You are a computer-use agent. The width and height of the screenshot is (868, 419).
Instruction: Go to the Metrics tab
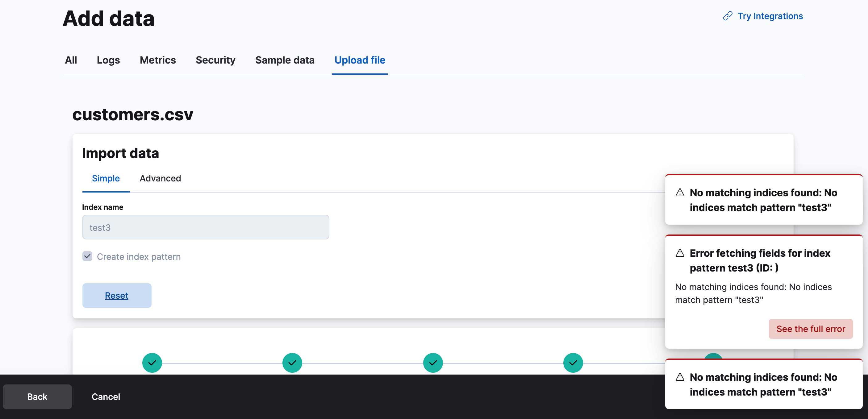158,60
